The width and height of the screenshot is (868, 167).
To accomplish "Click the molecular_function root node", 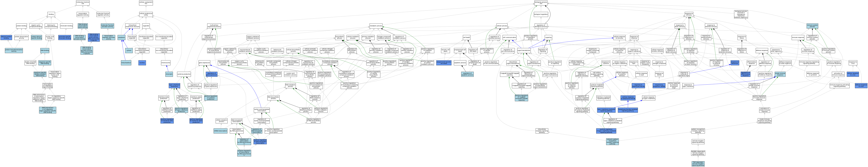I will 83,3.
